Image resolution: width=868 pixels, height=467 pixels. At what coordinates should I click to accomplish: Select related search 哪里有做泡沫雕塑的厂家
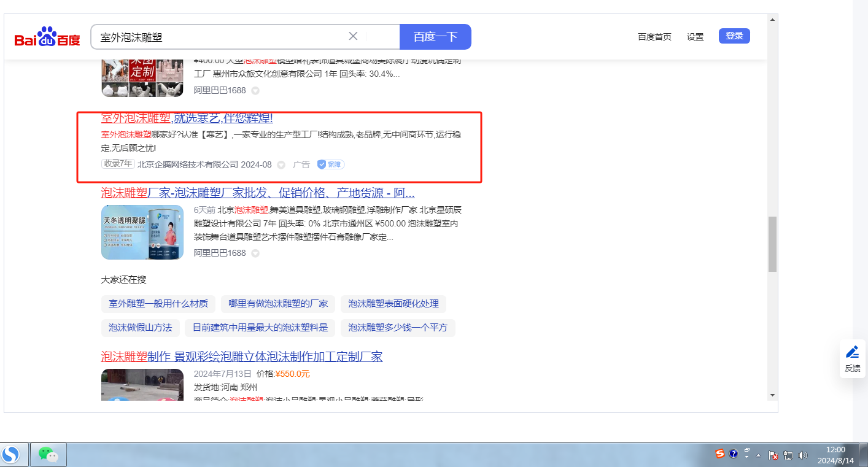tap(278, 303)
